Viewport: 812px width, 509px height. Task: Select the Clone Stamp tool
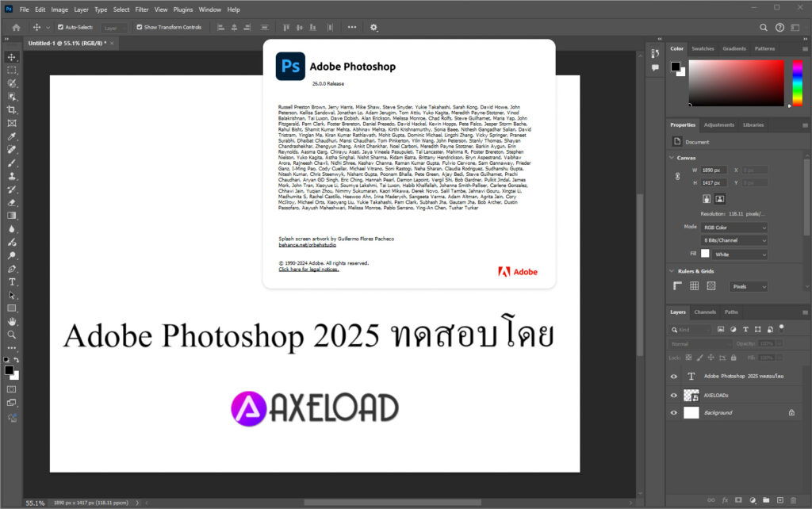tap(11, 177)
